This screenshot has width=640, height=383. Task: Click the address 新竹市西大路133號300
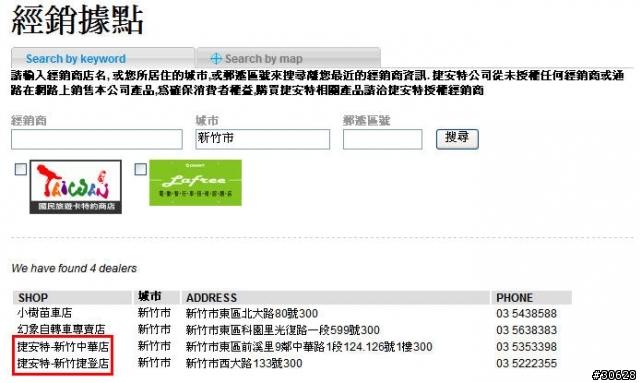(x=244, y=363)
